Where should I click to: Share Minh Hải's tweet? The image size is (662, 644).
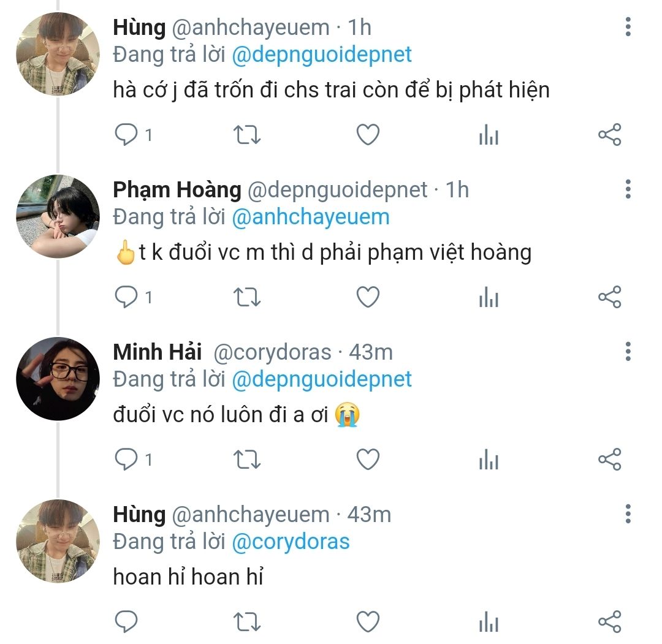tap(609, 460)
